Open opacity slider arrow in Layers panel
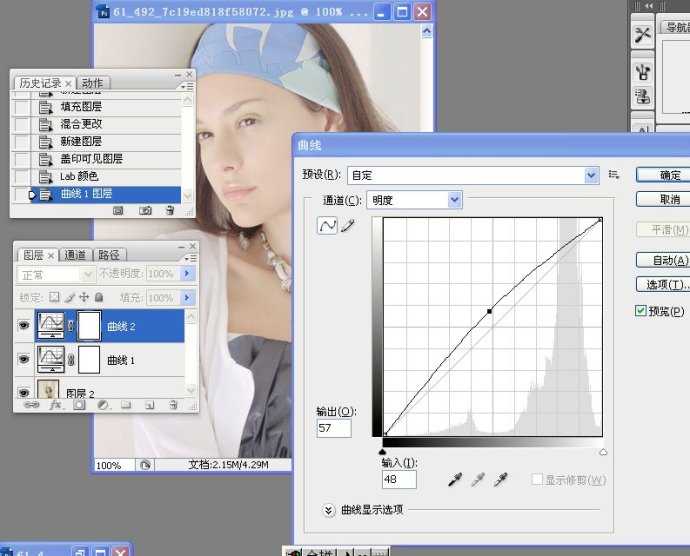This screenshot has width=690, height=556. pos(187,273)
